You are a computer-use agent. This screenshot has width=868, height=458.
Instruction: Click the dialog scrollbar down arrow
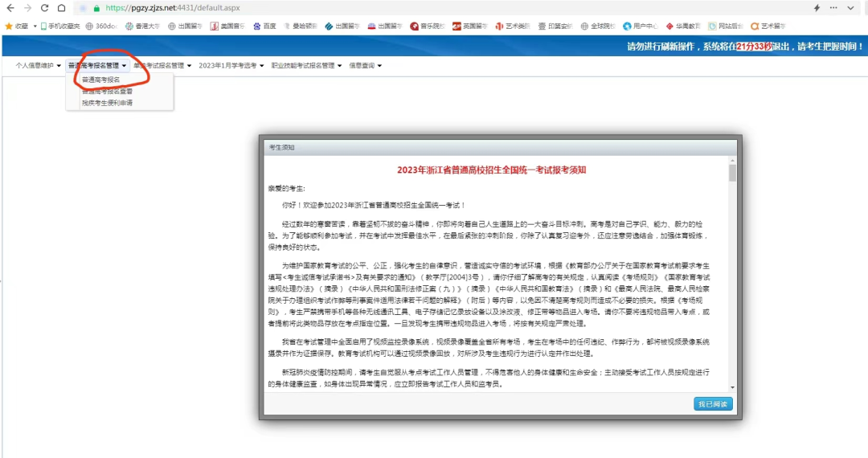click(x=732, y=387)
